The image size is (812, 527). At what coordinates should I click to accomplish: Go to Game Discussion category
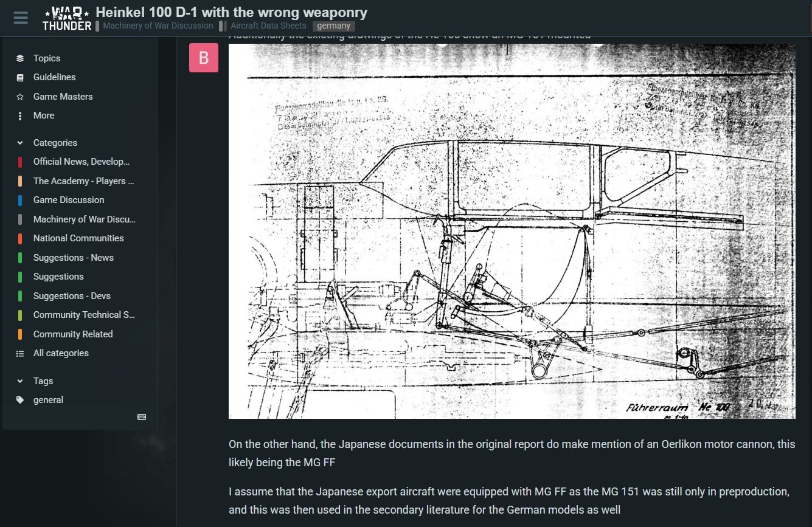(x=68, y=200)
